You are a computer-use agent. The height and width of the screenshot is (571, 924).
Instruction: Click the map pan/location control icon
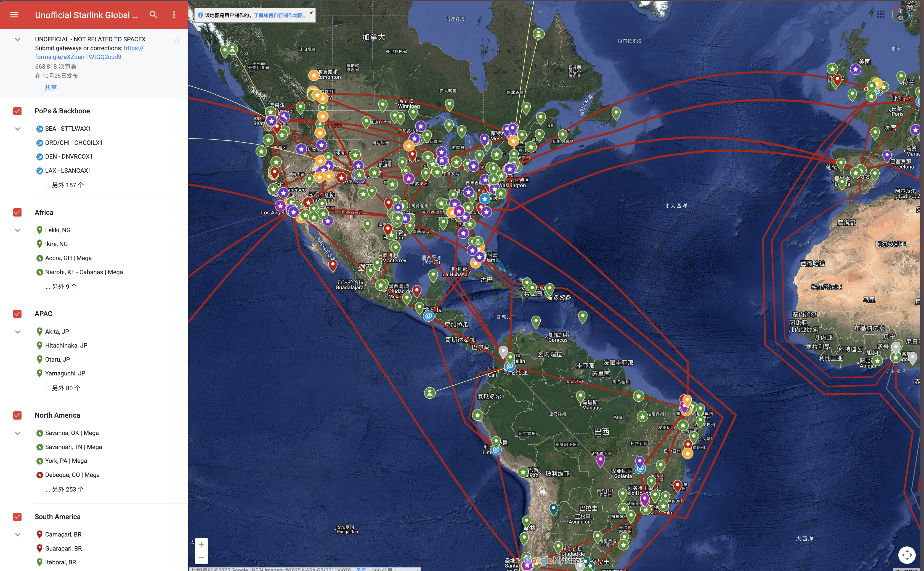(907, 555)
